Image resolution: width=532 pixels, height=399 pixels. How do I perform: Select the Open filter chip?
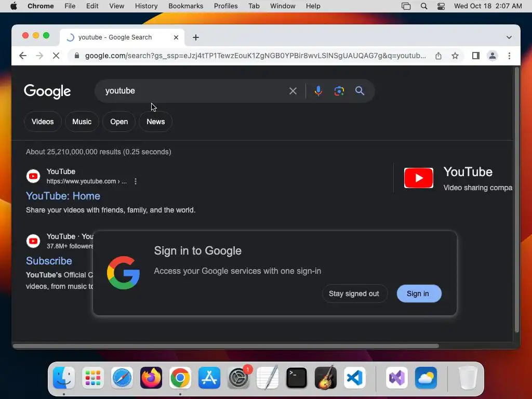(x=119, y=122)
